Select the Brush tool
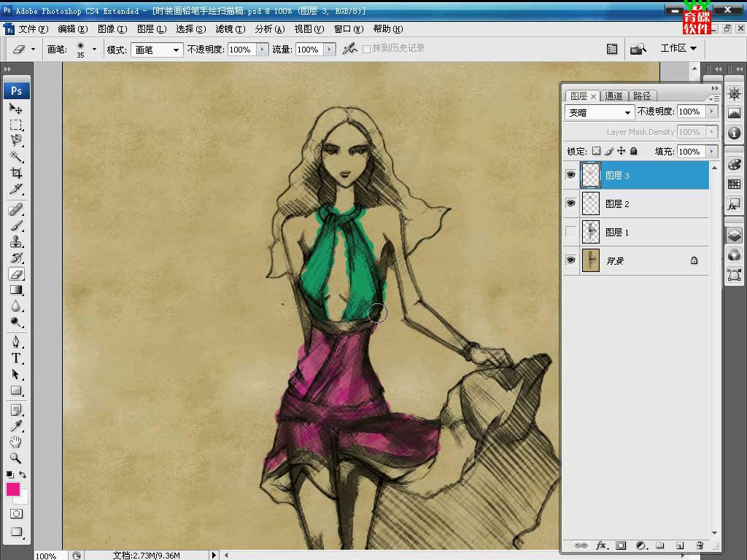Viewport: 747px width, 560px height. point(16,225)
